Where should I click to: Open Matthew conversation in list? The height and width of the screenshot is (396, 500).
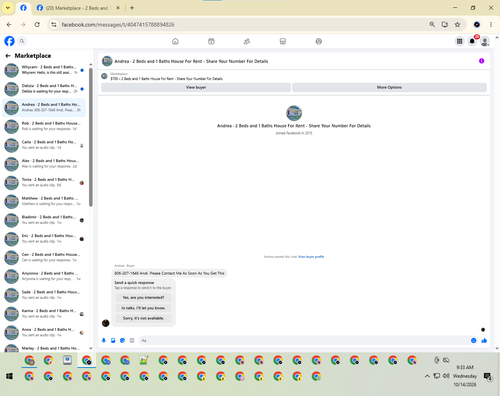[x=44, y=201]
